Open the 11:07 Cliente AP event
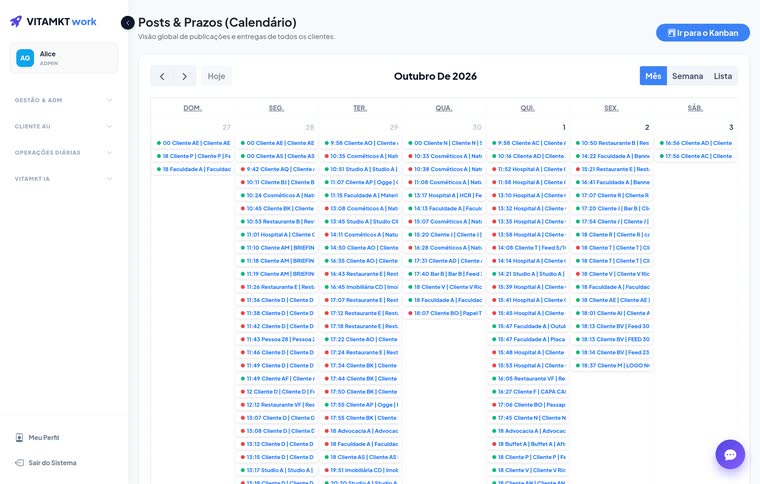 [x=361, y=182]
